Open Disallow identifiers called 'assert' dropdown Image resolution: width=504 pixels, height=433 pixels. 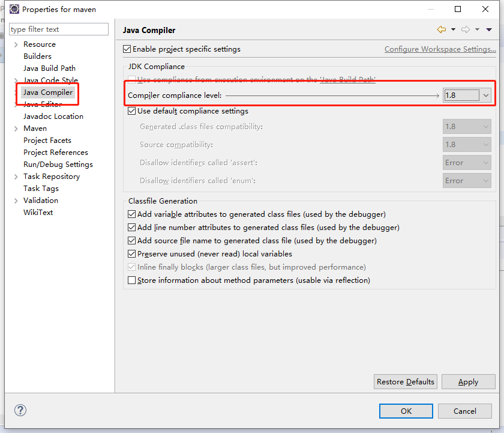point(467,163)
